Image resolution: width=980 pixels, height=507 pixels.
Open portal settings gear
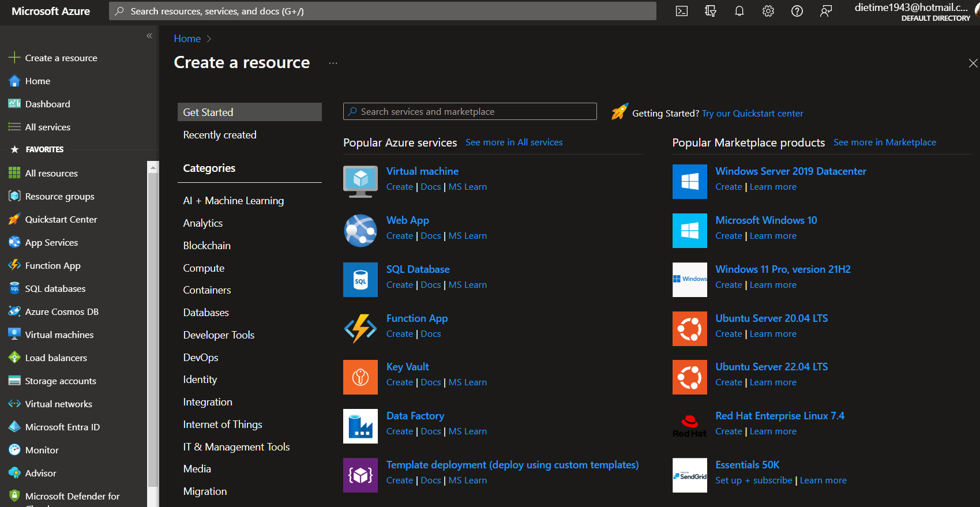[768, 11]
